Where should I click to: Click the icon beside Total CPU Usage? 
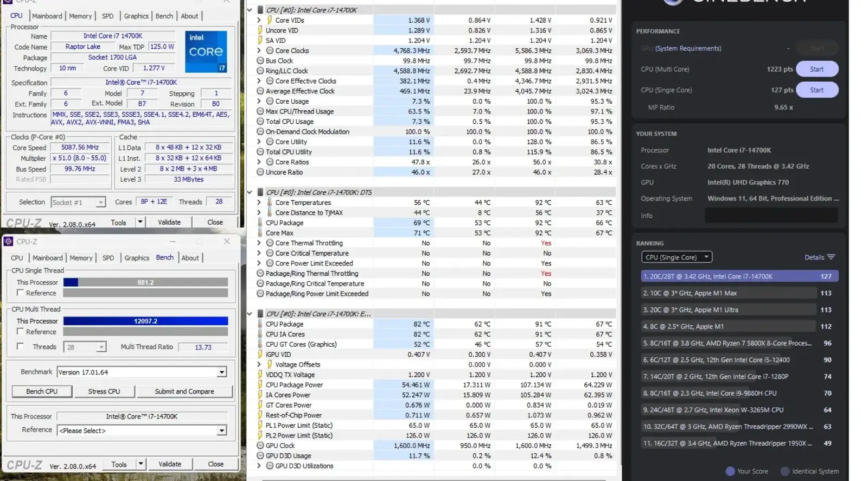click(x=260, y=122)
